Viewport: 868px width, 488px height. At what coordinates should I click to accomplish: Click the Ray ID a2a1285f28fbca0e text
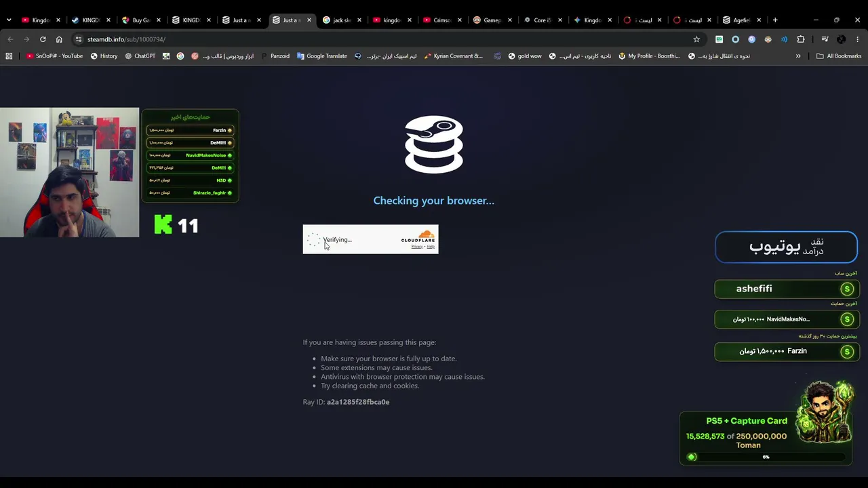point(346,402)
